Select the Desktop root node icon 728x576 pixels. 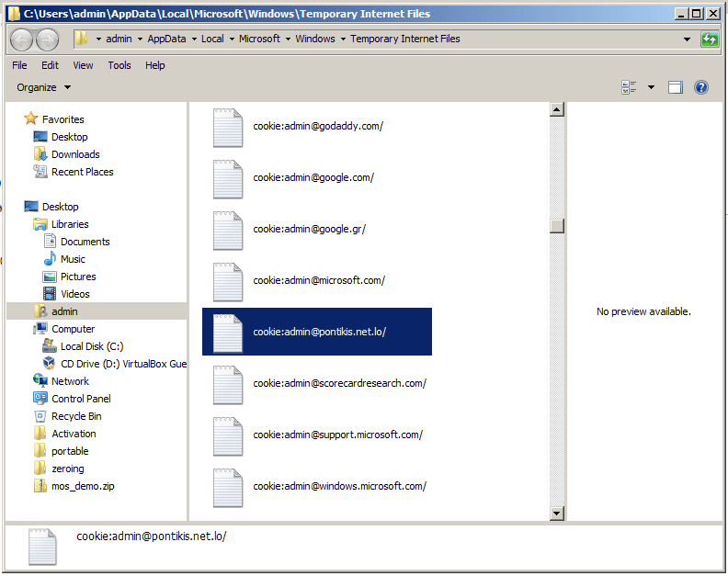tap(31, 207)
